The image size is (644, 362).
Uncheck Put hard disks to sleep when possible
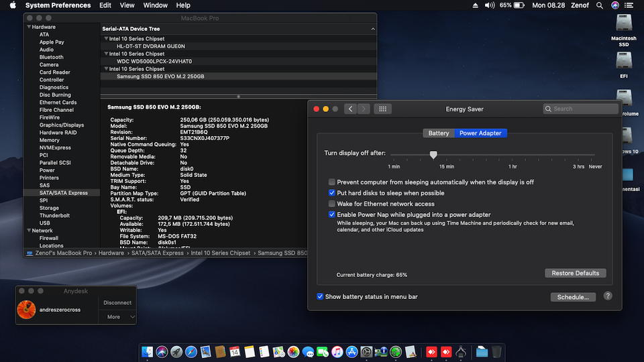click(x=332, y=193)
